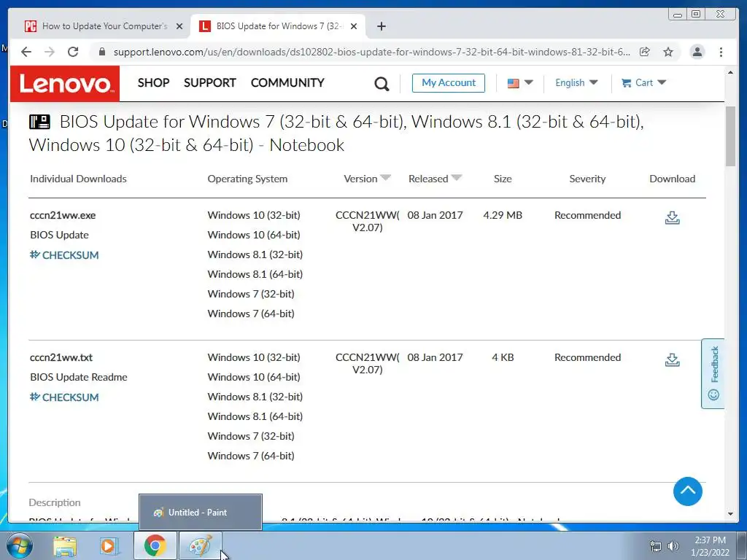Open the Windows Start button

20,546
